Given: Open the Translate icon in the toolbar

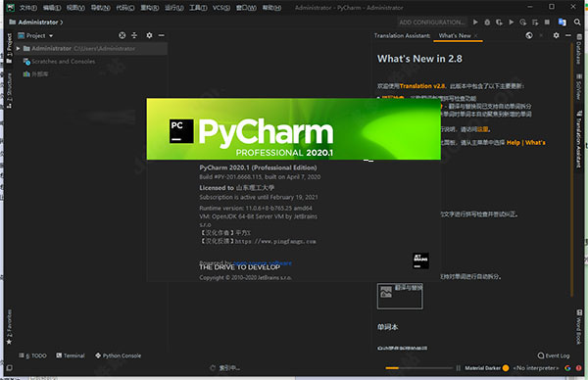Looking at the screenshot, I should coord(563,23).
